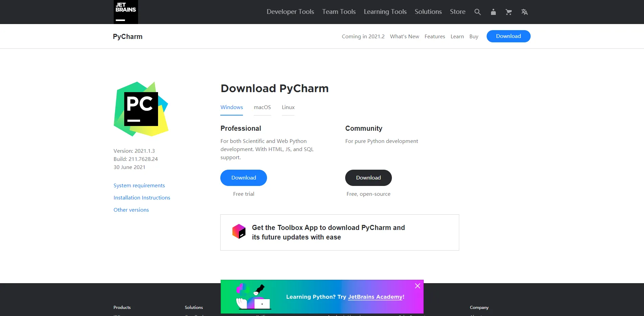The height and width of the screenshot is (316, 644).
Task: Open the What's New page
Action: pyautogui.click(x=404, y=37)
